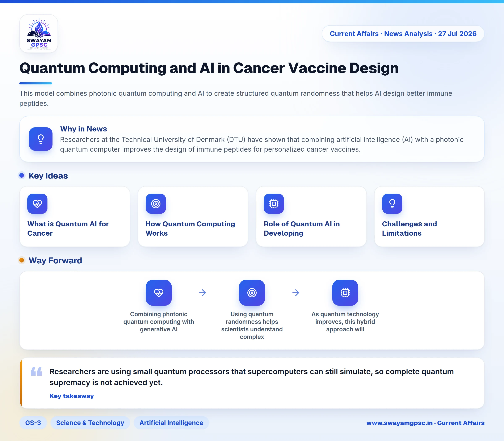
Task: Click the text Combining photonic quantum computing with generative AI
Action: (x=159, y=322)
